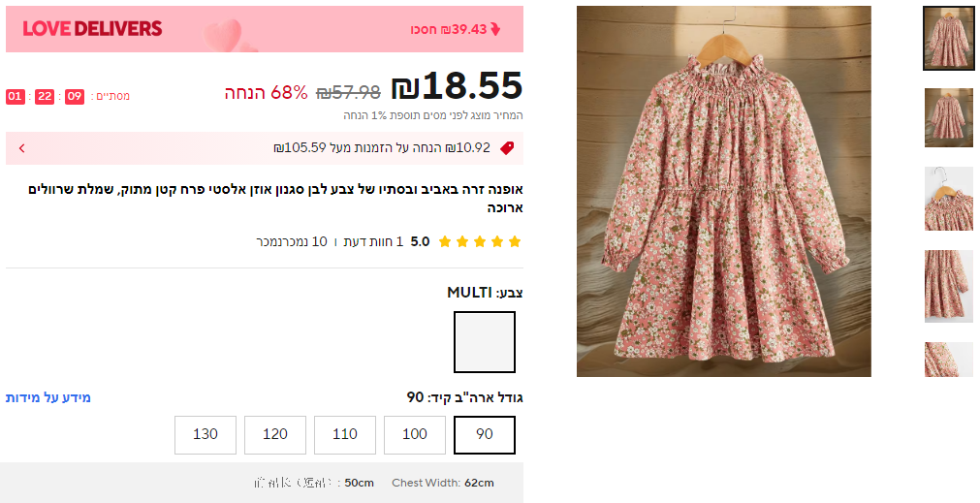Open the fifth partially visible thumbnail

948,360
